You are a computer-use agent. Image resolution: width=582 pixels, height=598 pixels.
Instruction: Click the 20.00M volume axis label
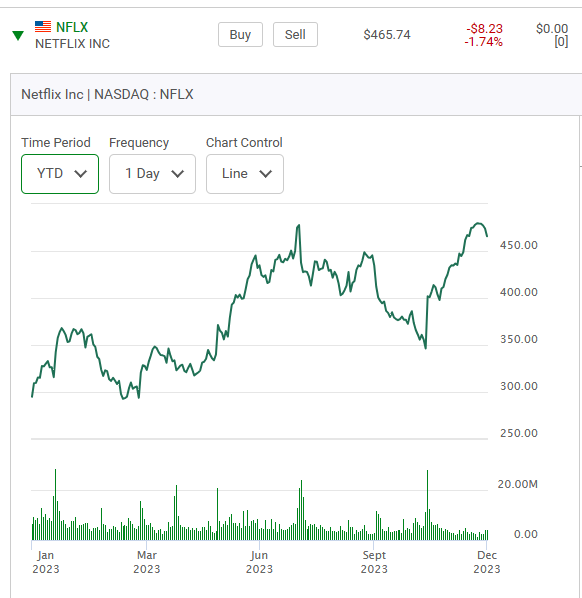(518, 484)
